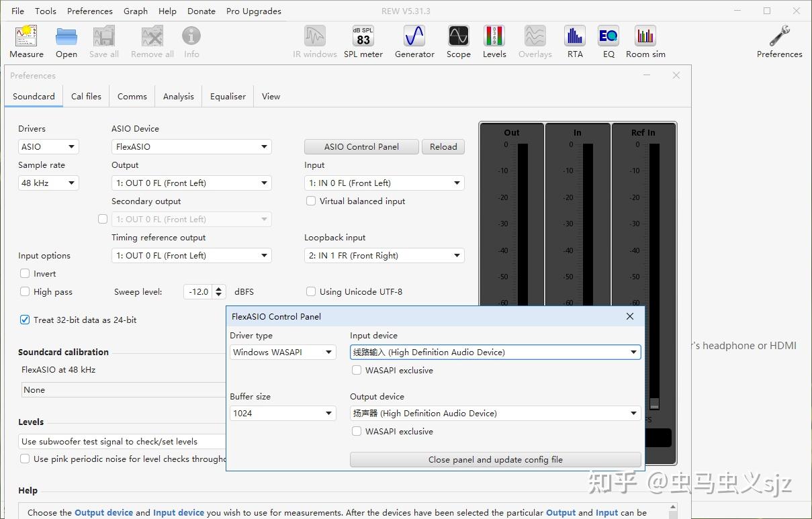
Task: Launch the Room sim tool
Action: pos(645,42)
